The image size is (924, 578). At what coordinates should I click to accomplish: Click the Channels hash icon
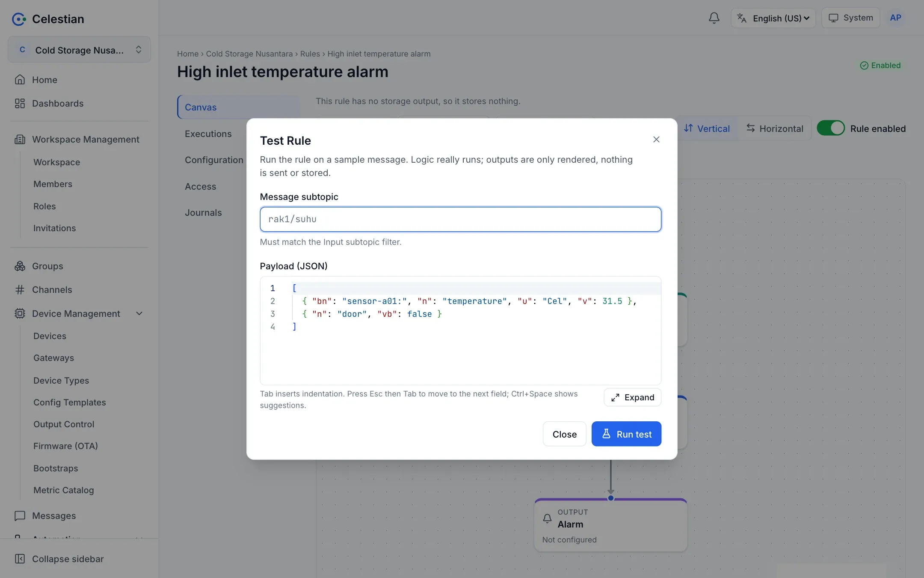[x=20, y=289]
